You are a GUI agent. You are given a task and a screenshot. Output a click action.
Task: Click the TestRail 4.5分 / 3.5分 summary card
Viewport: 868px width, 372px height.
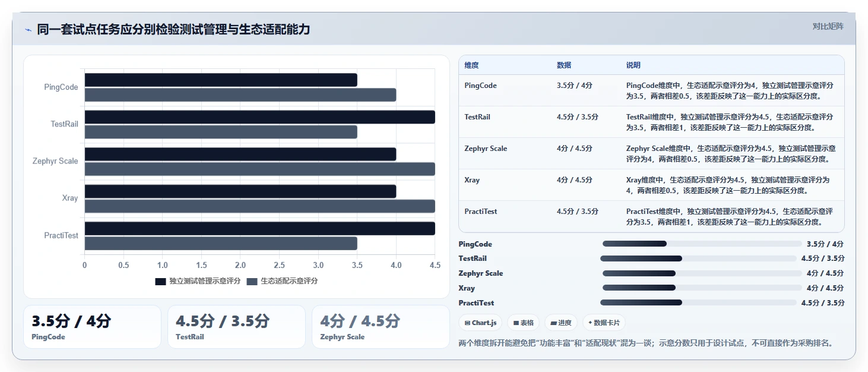tap(236, 327)
